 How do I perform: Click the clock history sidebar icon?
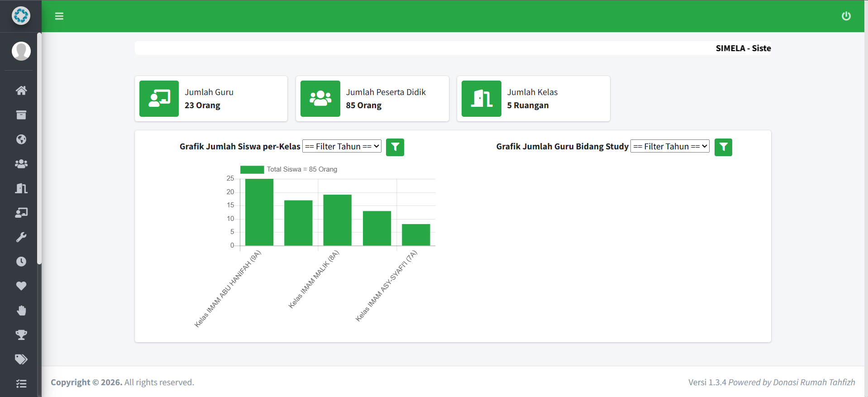pos(21,262)
